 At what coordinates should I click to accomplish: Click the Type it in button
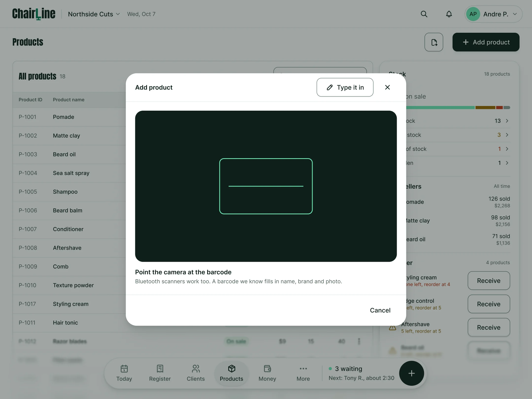click(x=345, y=87)
